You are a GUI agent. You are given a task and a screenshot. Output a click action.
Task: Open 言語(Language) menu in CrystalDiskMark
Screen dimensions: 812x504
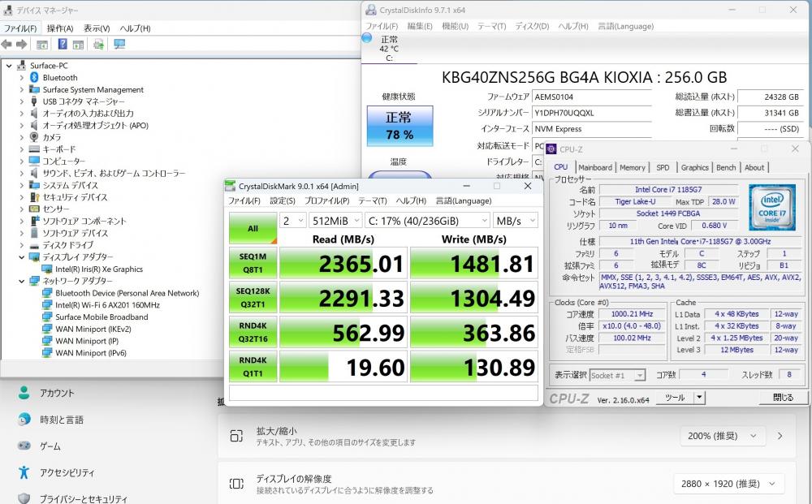coord(464,200)
